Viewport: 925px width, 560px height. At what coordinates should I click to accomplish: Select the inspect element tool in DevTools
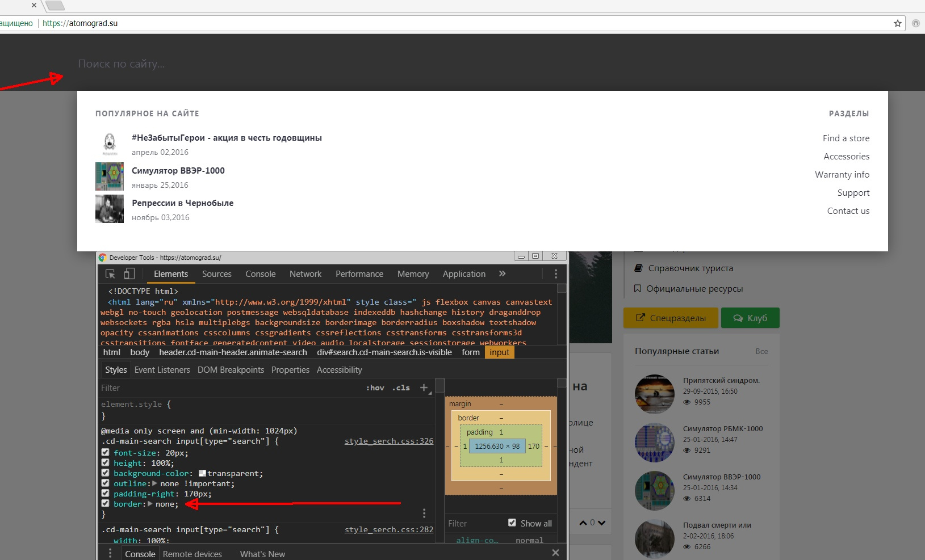pos(110,274)
